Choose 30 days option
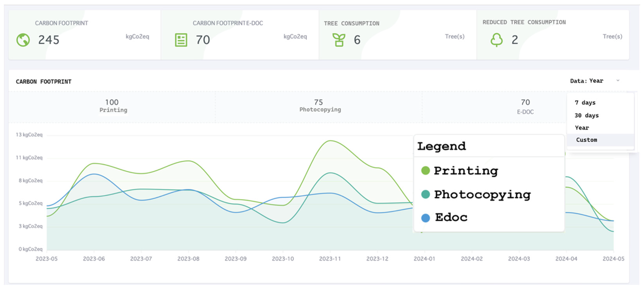The image size is (644, 291). [587, 115]
